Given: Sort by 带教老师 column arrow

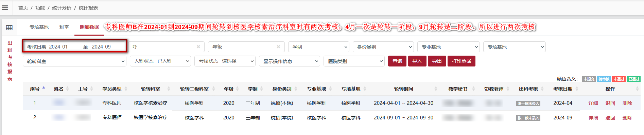Looking at the screenshot, I should (508, 89).
